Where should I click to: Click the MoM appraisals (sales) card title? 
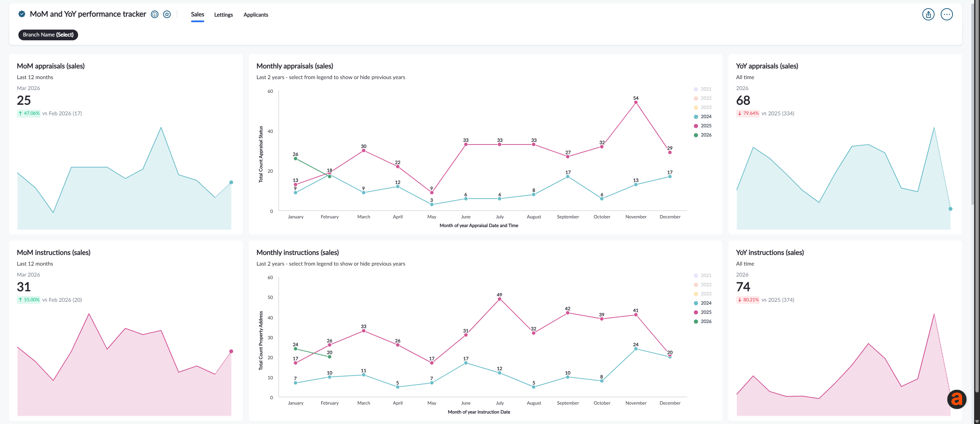[51, 66]
